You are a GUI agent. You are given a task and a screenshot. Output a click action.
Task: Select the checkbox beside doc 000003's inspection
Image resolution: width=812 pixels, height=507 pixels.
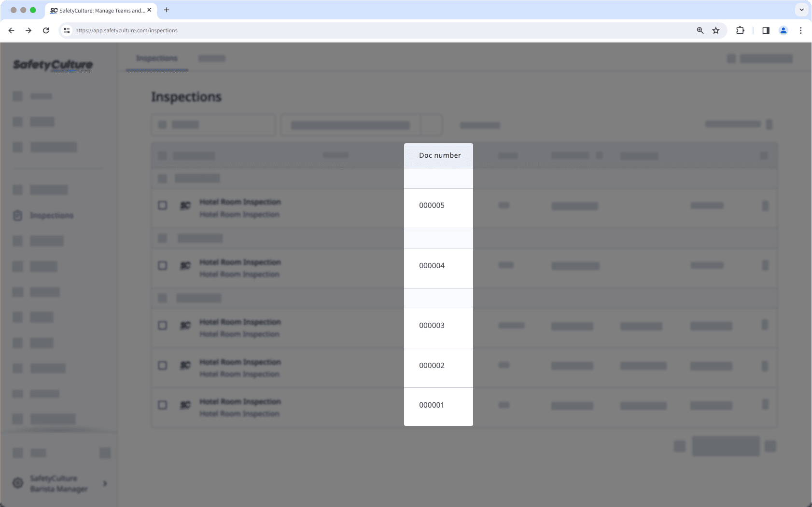(163, 325)
